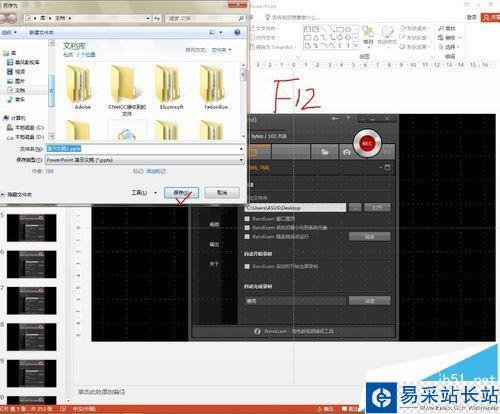The image size is (500, 414).
Task: Select the oval shape in shapes gallery
Action: (348, 29)
